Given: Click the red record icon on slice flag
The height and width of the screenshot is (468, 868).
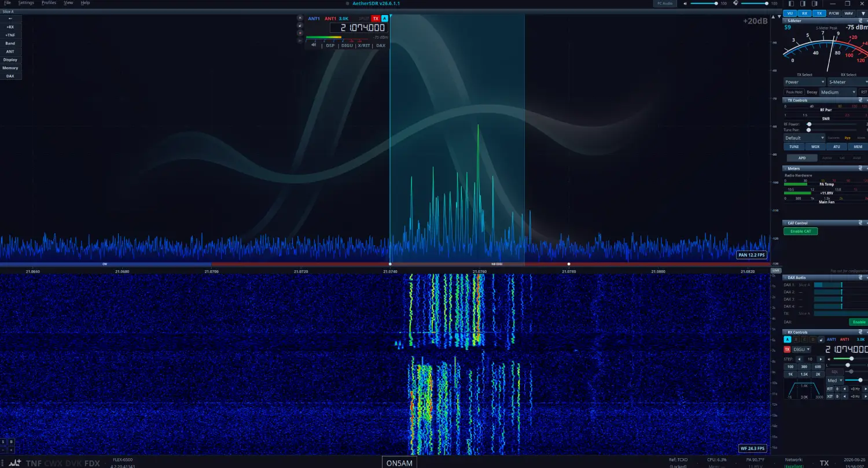Looking at the screenshot, I should pyautogui.click(x=300, y=33).
